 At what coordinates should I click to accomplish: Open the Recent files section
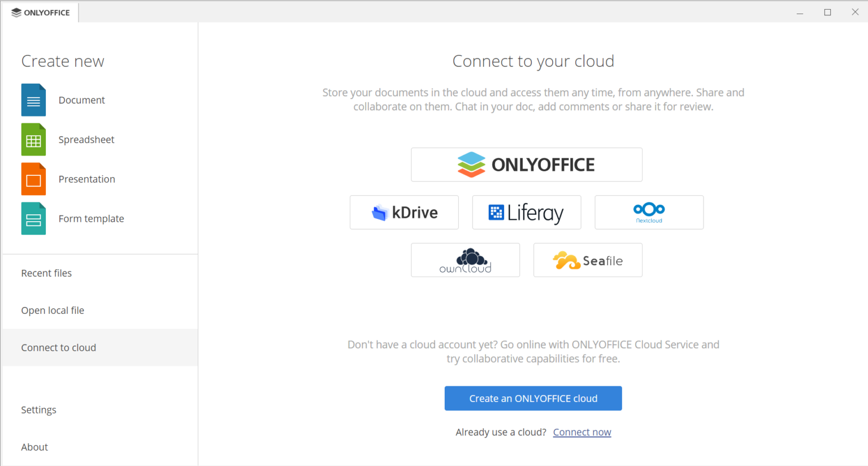pos(46,273)
